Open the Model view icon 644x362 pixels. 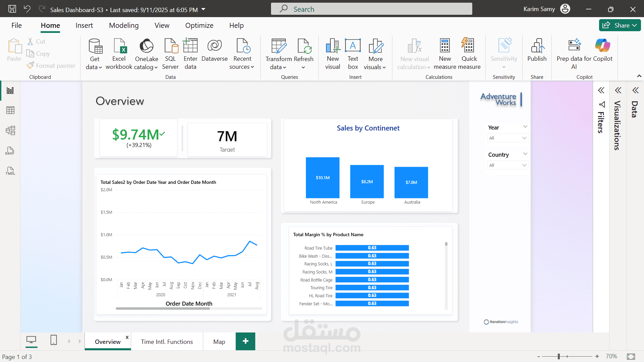pyautogui.click(x=10, y=131)
